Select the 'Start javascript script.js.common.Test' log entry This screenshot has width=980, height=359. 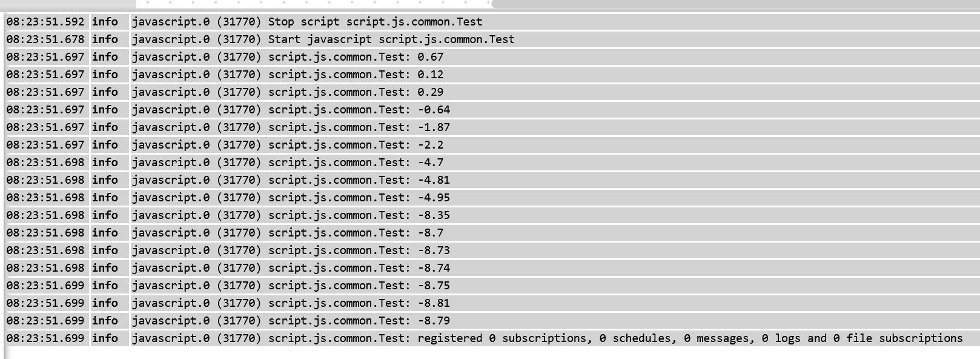tap(492, 39)
